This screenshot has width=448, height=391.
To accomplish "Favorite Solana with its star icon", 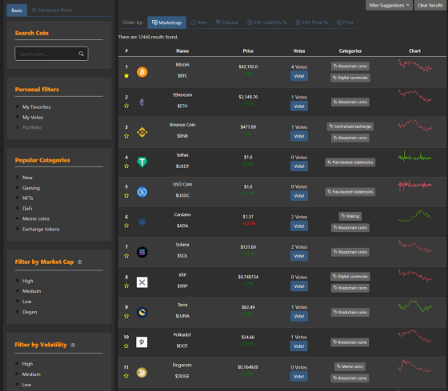I will pyautogui.click(x=126, y=256).
